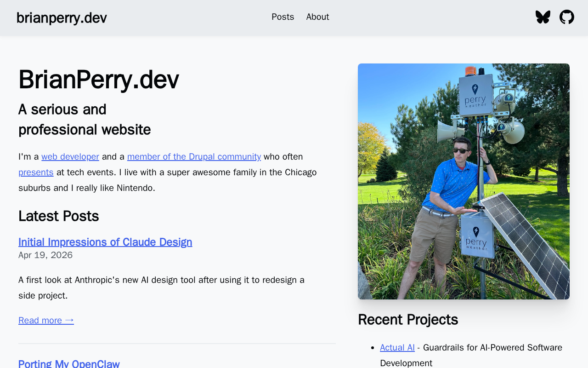Screen dimensions: 588x368
Task: Open the "Actual AI" project link
Action: tap(397, 348)
